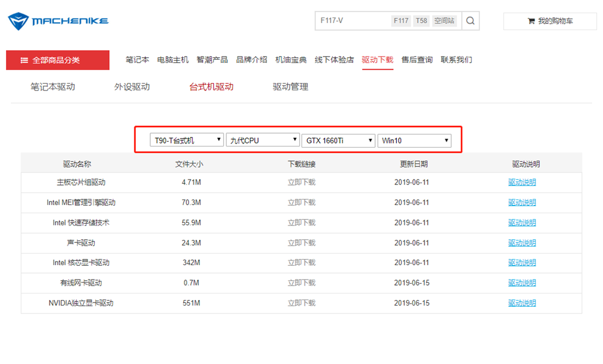
Task: Select the 空间站 search suggestion tag
Action: point(444,21)
